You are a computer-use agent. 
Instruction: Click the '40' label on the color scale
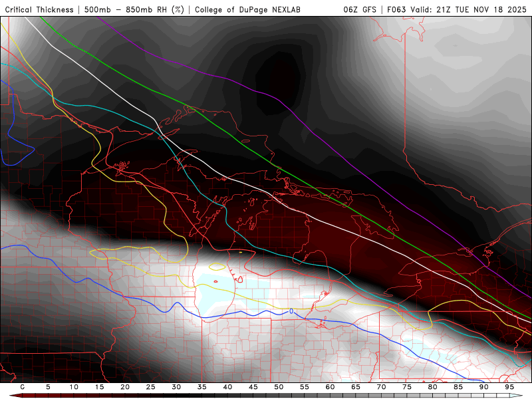[x=227, y=387]
